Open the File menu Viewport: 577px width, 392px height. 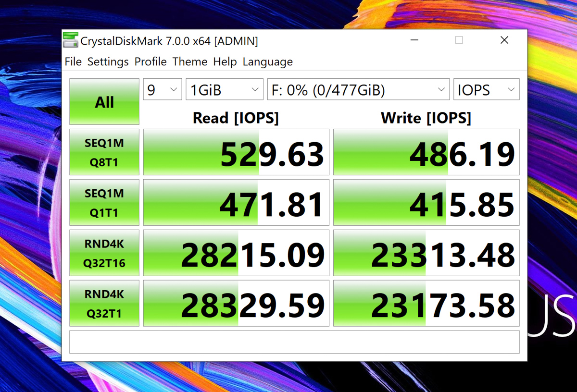[73, 62]
